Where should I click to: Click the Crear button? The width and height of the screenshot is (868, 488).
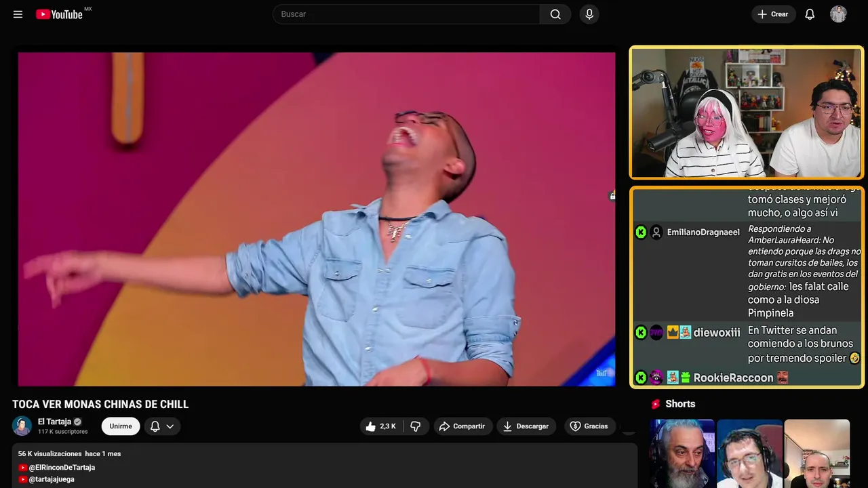pyautogui.click(x=773, y=14)
